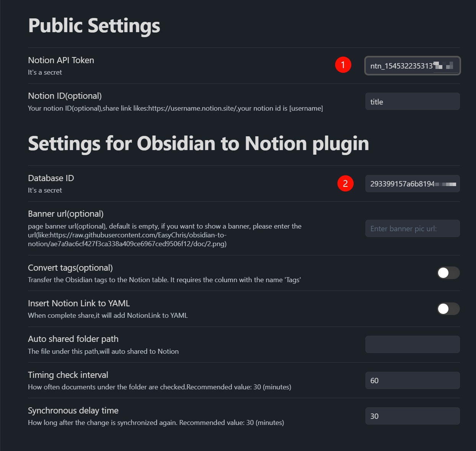Select the Database ID input box

click(412, 184)
